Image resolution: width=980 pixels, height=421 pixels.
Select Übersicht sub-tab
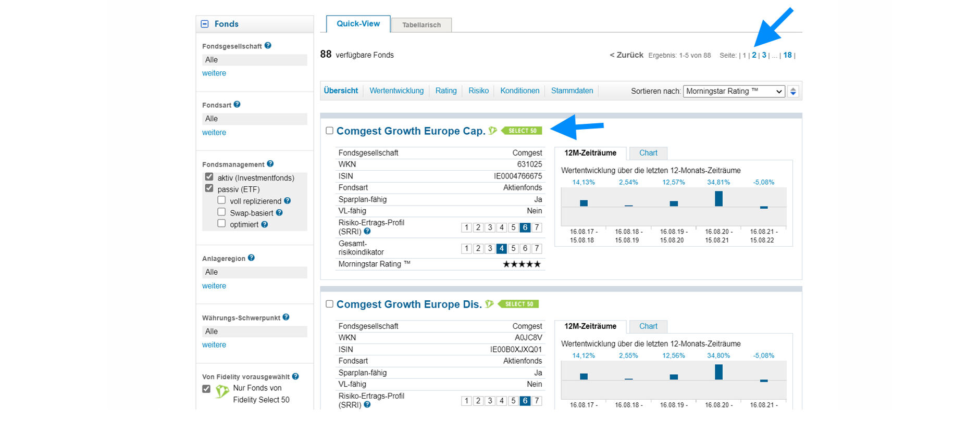(x=341, y=91)
